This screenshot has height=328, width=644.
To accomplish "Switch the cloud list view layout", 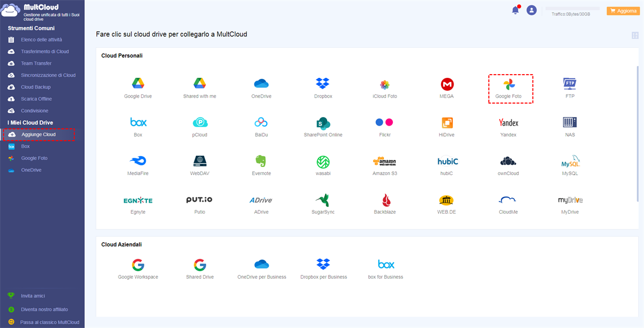I will 635,35.
